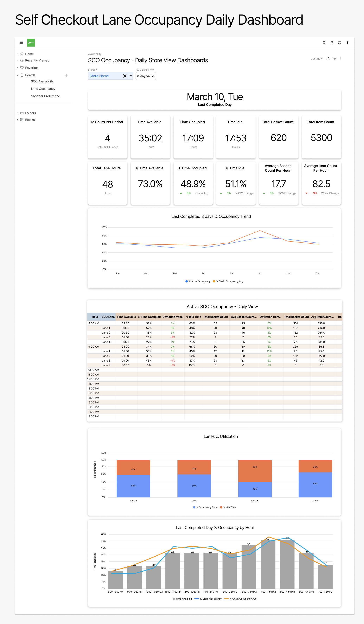Sort table by Time Available column header
364x624 pixels.
pyautogui.click(x=126, y=317)
